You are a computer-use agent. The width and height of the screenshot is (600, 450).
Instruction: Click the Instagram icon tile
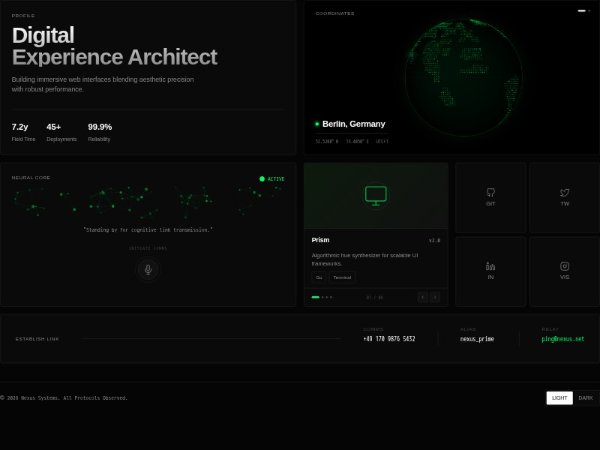[564, 271]
